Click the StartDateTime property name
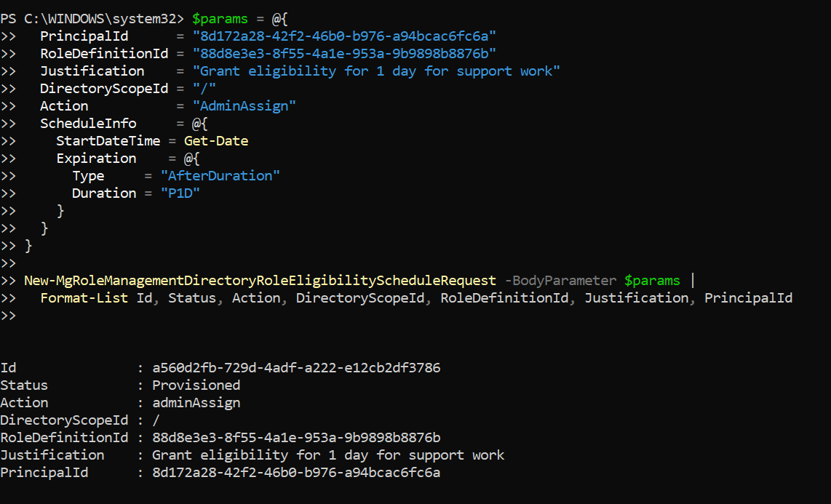Viewport: 831px width, 504px height. pos(108,141)
